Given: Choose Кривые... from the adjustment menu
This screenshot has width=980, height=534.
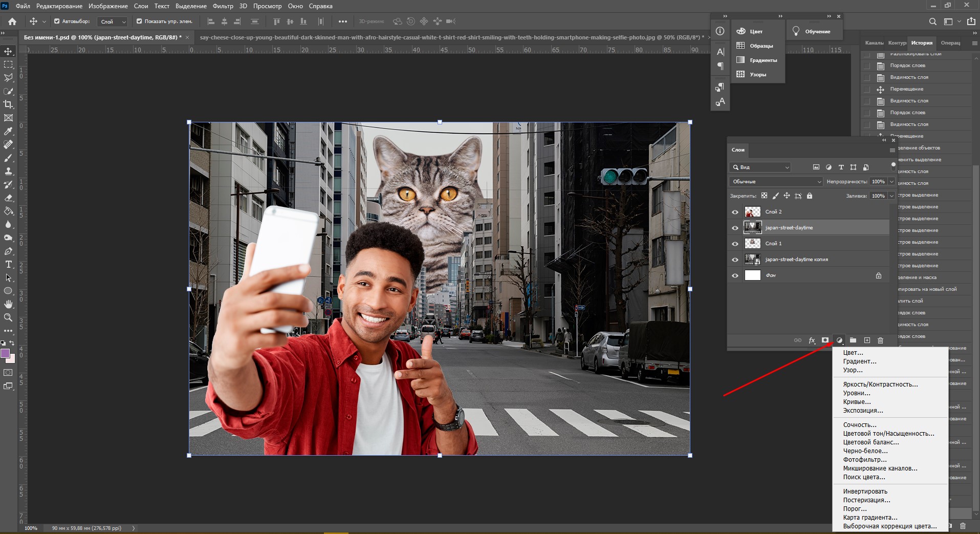Looking at the screenshot, I should (857, 402).
